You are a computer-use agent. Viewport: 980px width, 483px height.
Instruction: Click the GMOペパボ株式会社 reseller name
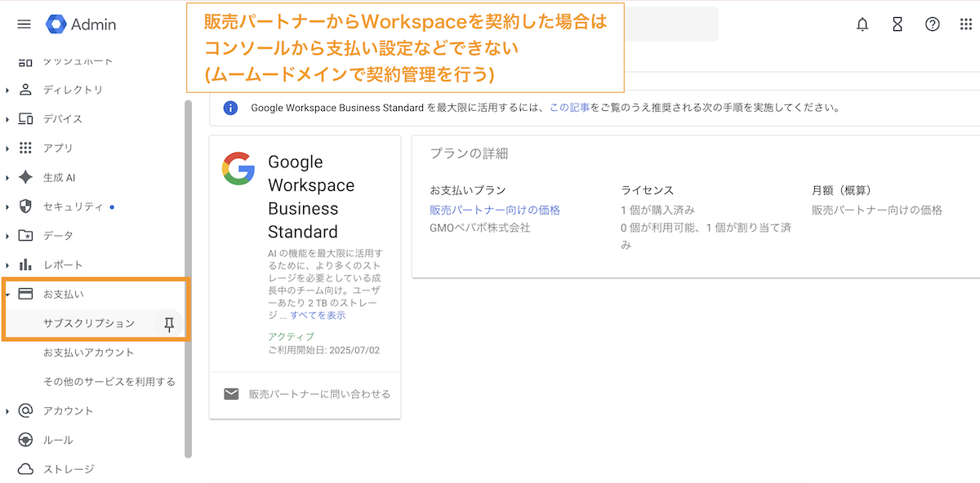point(480,228)
